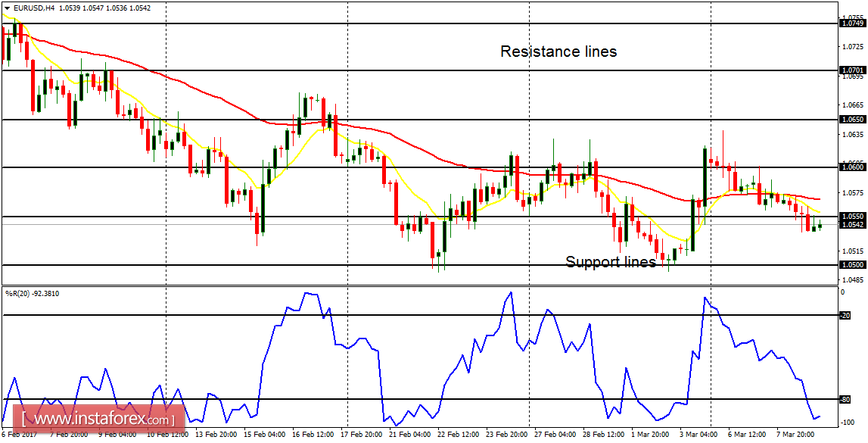Viewport: 868px width, 443px height.
Task: Click the Resistance lines annotation text
Action: (558, 51)
